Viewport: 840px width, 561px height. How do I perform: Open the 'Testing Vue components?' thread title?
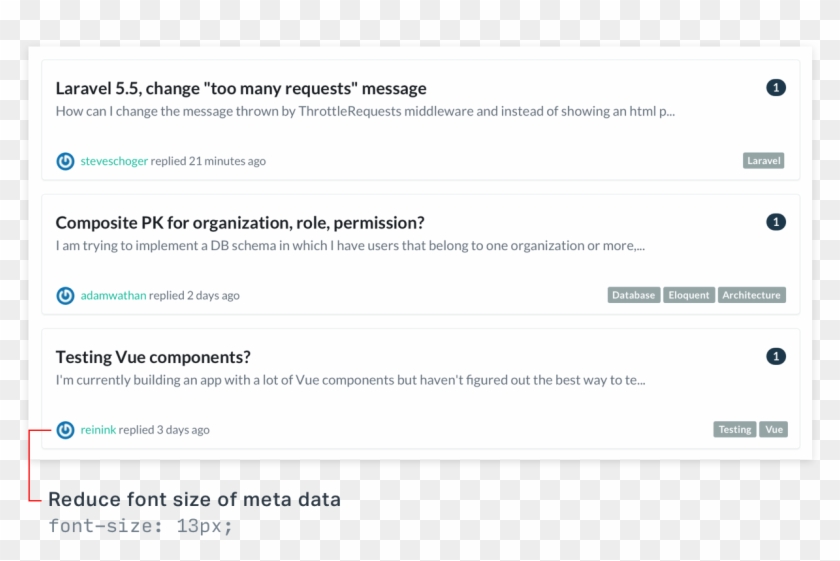click(153, 357)
